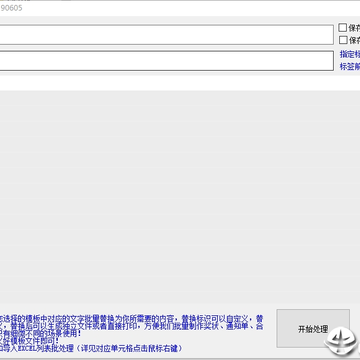Viewport: 360px width, 360px height.
Task: Click the blue line mentioning EXCEL列表批处理
Action: coord(91,348)
